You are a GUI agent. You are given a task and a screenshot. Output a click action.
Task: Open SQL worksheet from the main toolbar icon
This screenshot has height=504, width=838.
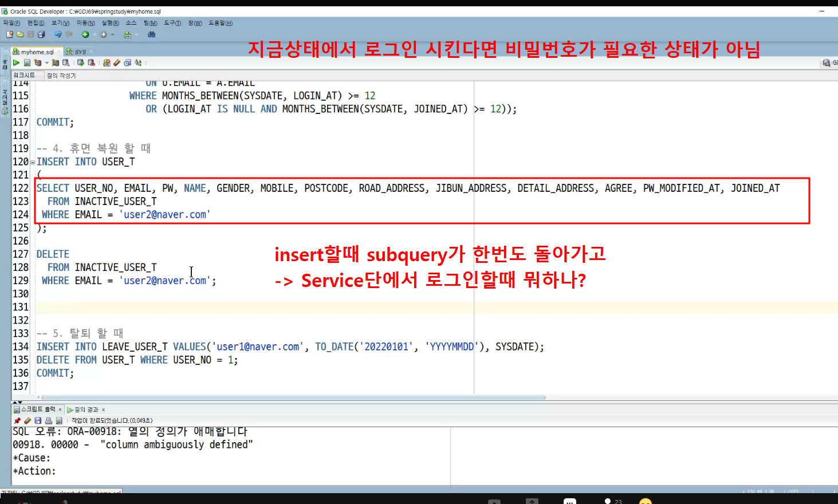128,34
